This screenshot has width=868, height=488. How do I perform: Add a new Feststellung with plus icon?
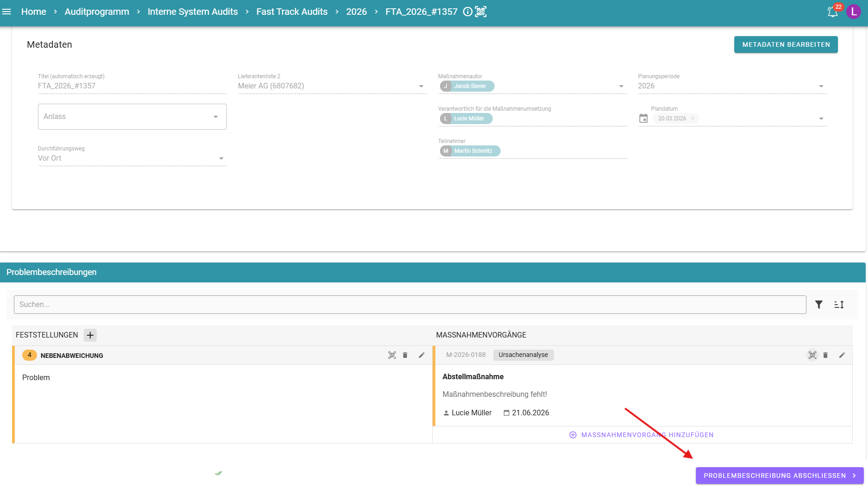90,335
